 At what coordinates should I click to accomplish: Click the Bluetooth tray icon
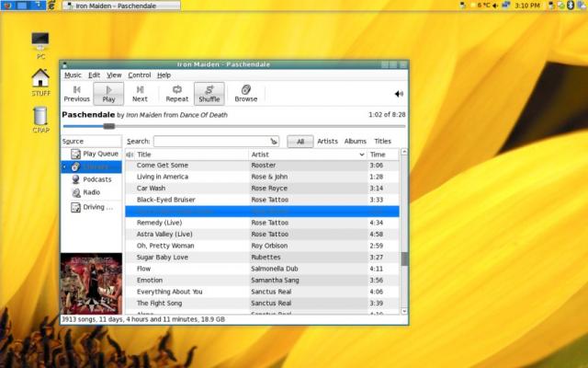571,6
